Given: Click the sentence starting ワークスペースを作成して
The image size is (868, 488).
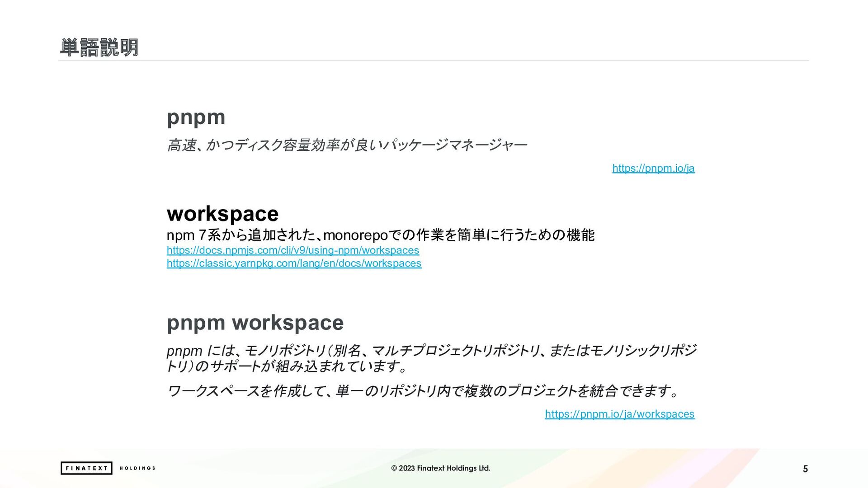Looking at the screenshot, I should point(423,390).
